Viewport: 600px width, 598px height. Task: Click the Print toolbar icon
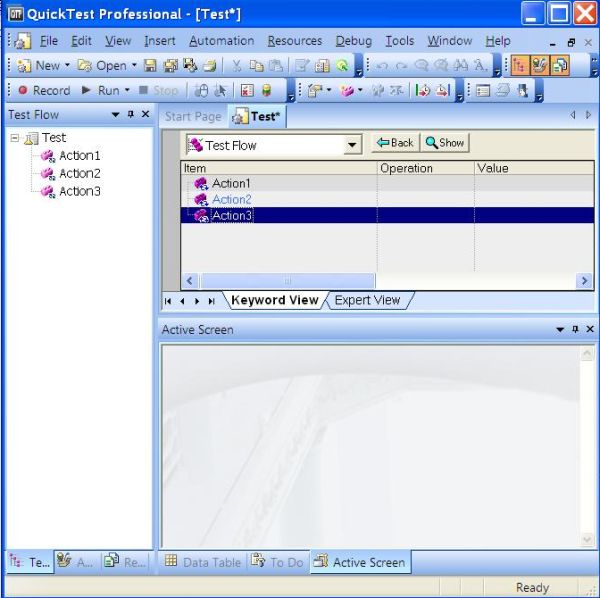[x=210, y=66]
